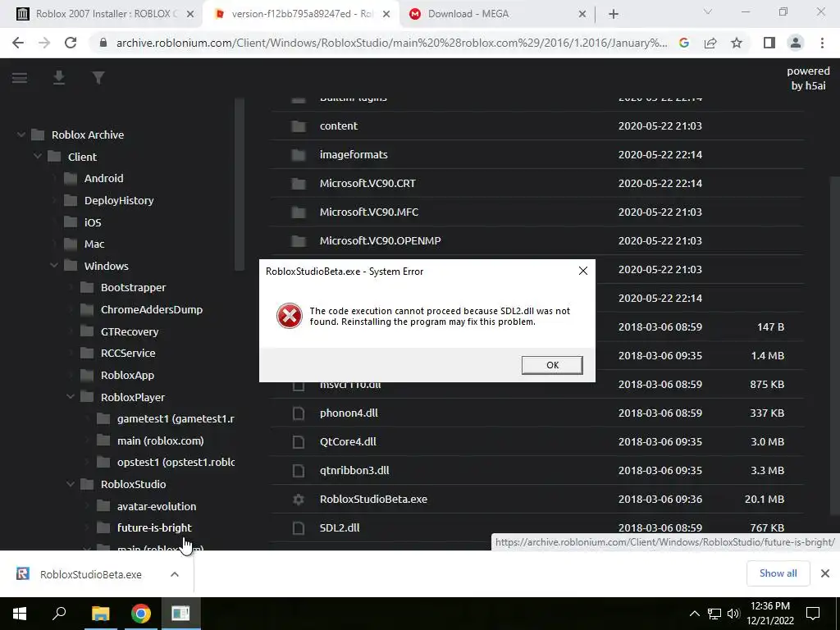The width and height of the screenshot is (840, 630).
Task: Reload the current page
Action: click(71, 43)
